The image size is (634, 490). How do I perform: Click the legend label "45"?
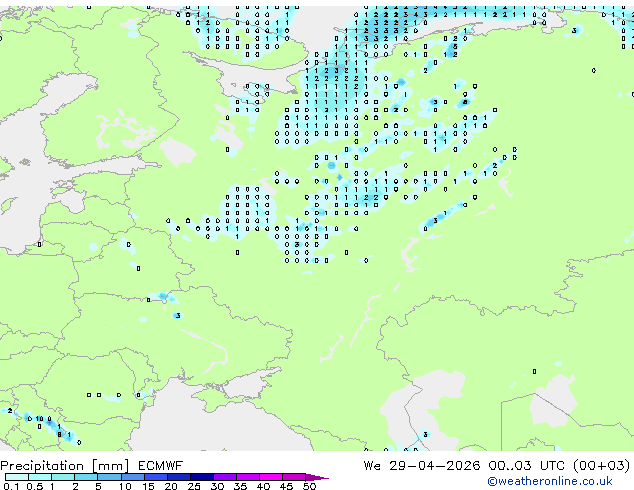[x=286, y=486]
